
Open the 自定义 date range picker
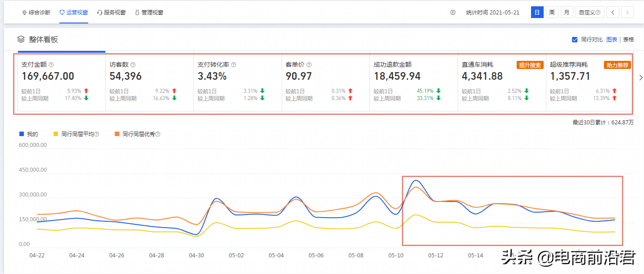click(590, 13)
